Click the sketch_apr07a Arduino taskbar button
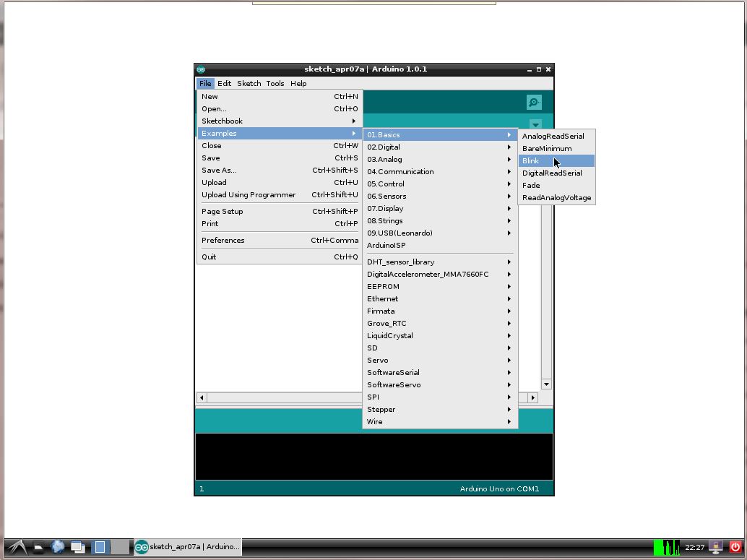747x560 pixels. (187, 547)
